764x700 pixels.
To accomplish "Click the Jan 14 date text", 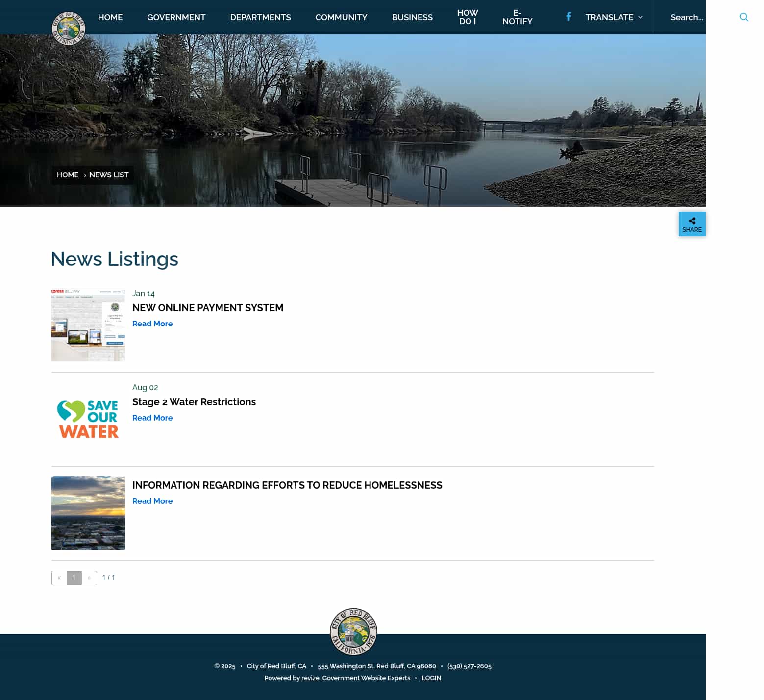I will 144,294.
